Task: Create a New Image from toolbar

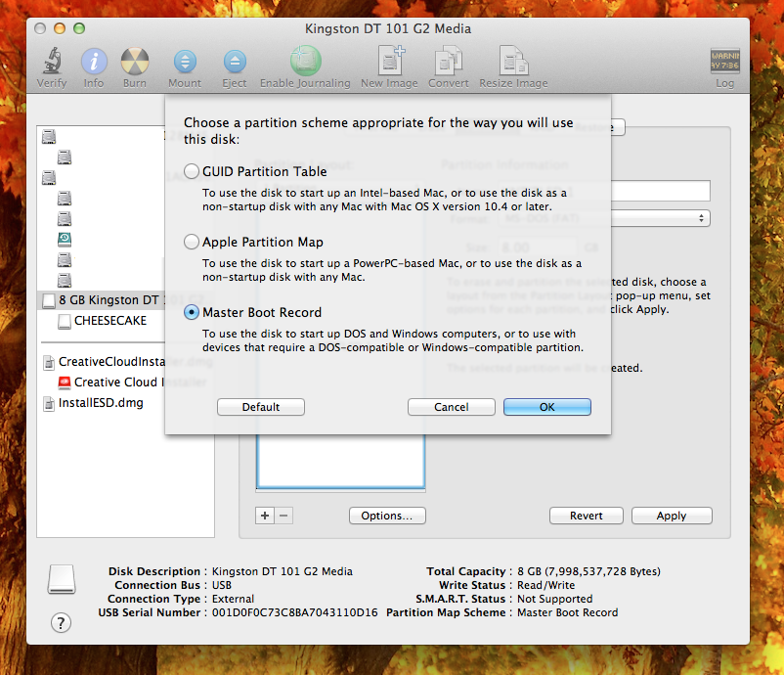Action: coord(390,61)
